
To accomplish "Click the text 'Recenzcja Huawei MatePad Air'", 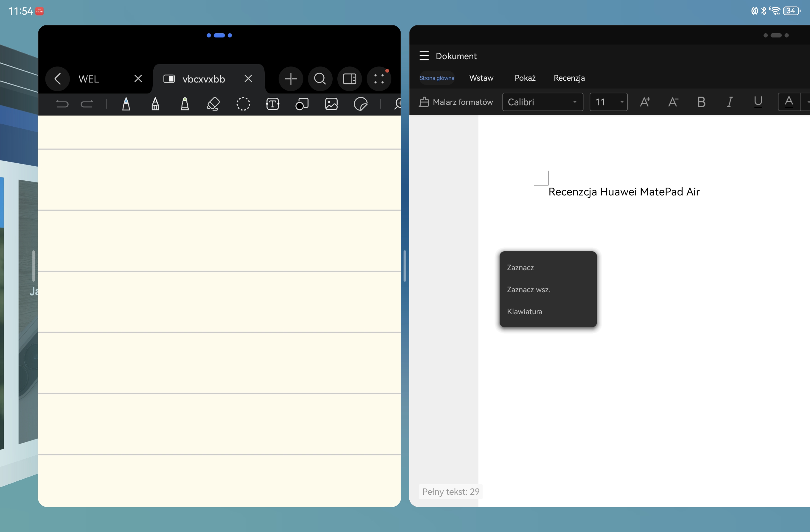I will click(624, 192).
